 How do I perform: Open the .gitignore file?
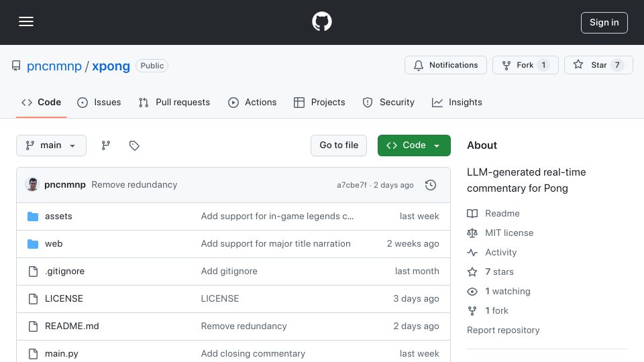(x=64, y=271)
